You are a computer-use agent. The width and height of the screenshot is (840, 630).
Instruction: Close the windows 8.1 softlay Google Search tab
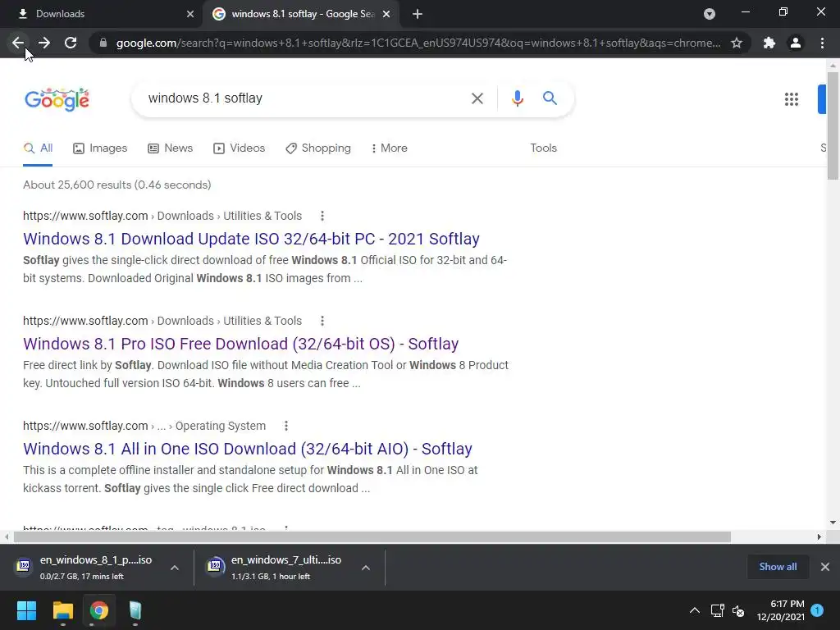pos(386,14)
